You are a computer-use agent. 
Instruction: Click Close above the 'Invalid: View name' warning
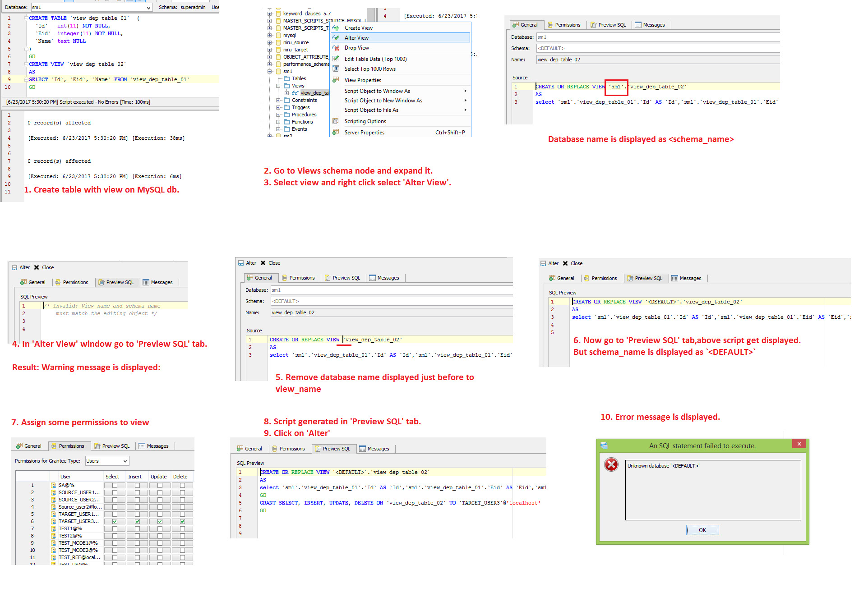coord(44,267)
